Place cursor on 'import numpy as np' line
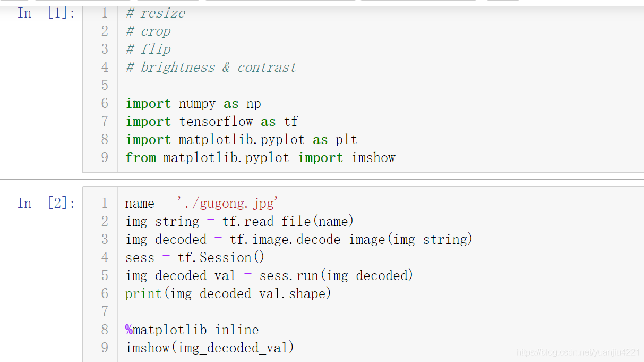644x362 pixels. 193,104
